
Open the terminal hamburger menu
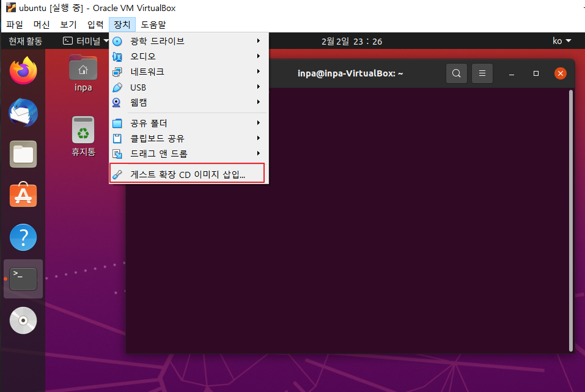[482, 73]
